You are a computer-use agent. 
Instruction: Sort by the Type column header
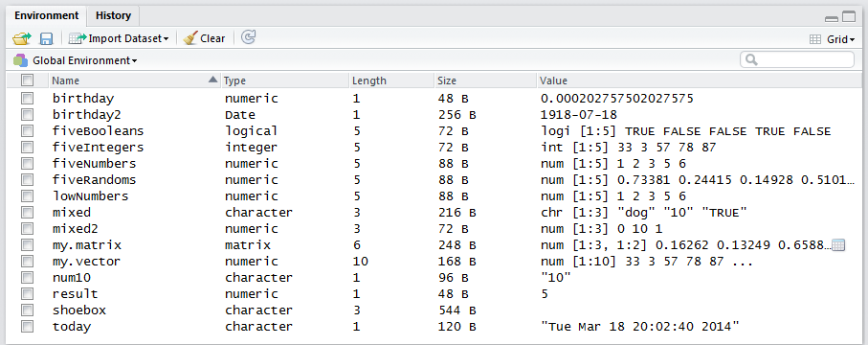(284, 80)
